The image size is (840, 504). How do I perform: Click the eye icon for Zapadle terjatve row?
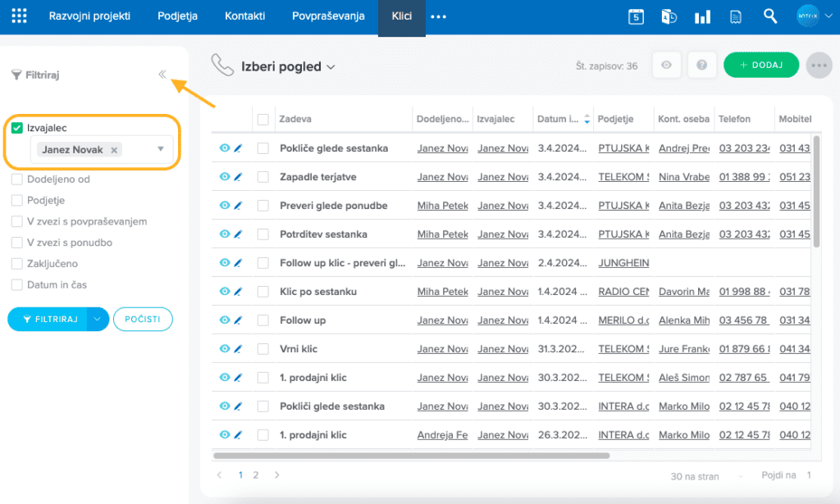(x=224, y=177)
